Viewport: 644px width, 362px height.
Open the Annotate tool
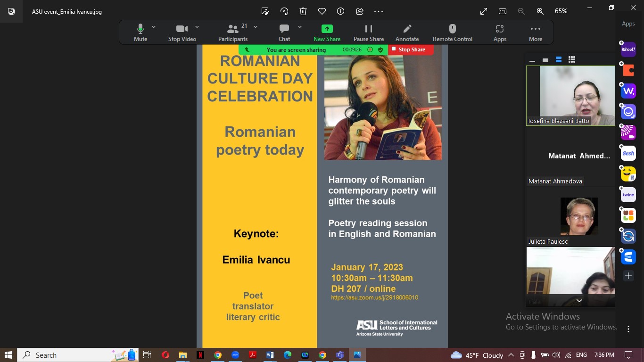tap(407, 33)
